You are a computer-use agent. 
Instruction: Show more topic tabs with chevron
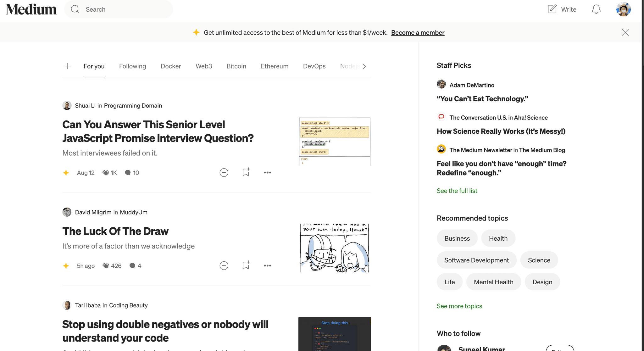[364, 66]
